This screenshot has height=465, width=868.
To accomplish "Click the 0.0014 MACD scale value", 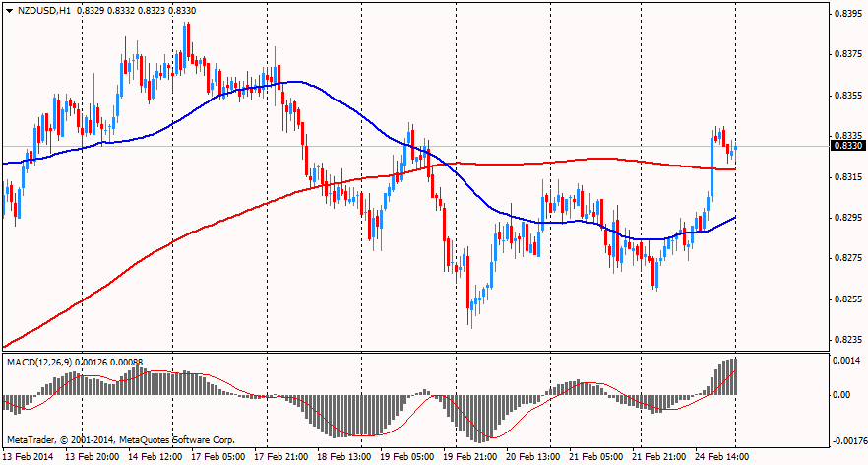I will [x=847, y=361].
